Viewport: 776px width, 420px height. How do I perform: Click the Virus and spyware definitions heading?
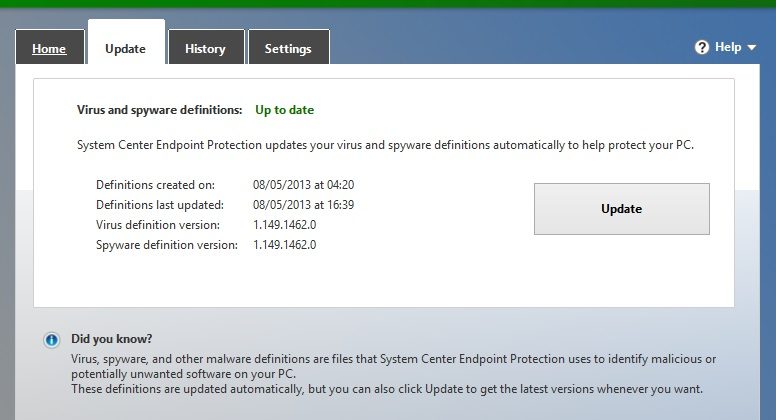[x=159, y=110]
